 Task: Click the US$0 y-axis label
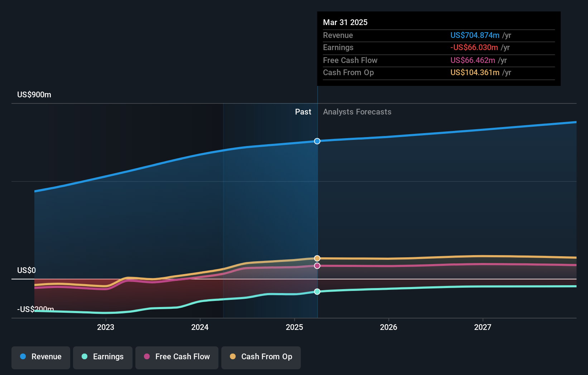click(x=26, y=270)
